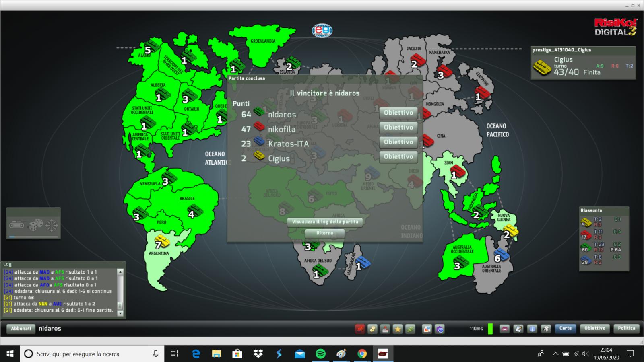Open Obiettivo button in bottom bar
This screenshot has width=644, height=362.
(x=595, y=329)
